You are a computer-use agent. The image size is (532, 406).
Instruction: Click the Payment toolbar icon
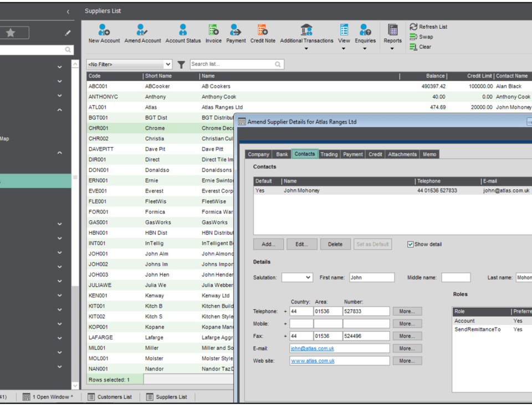click(x=236, y=30)
